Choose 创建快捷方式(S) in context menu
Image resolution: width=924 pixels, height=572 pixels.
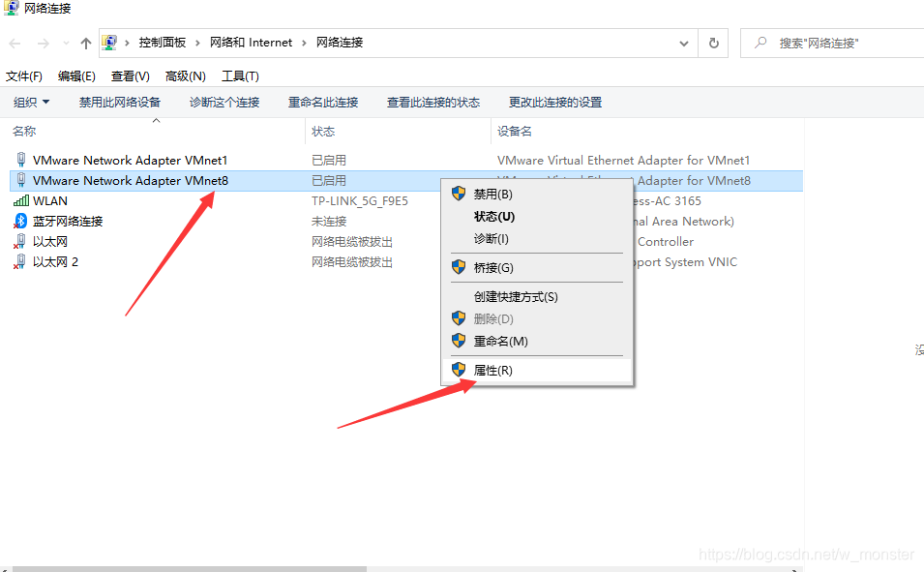(x=537, y=296)
